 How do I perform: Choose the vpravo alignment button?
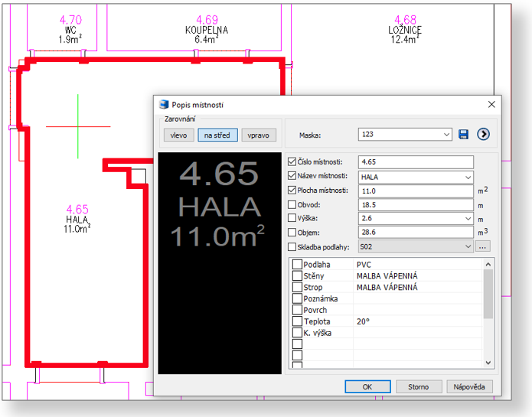point(259,135)
